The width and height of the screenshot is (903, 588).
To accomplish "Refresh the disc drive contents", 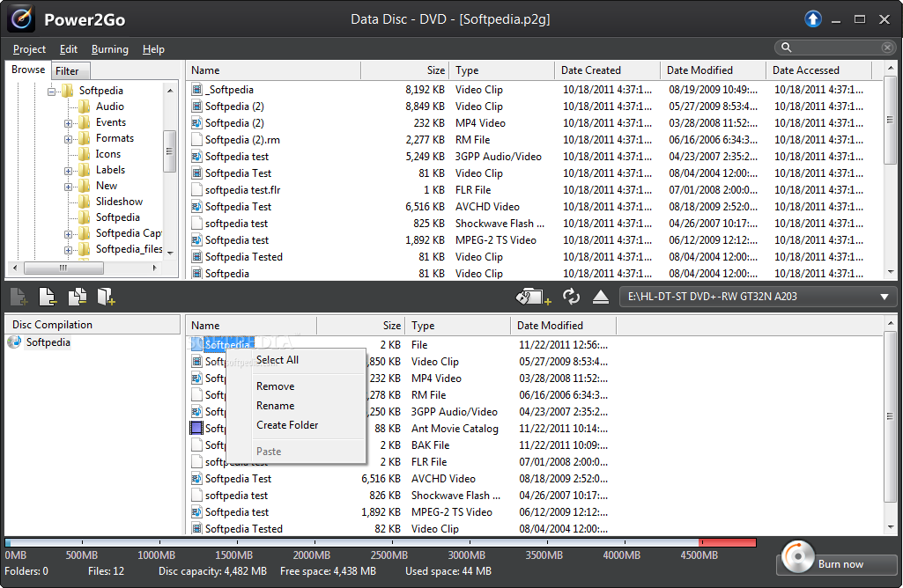I will pos(571,297).
